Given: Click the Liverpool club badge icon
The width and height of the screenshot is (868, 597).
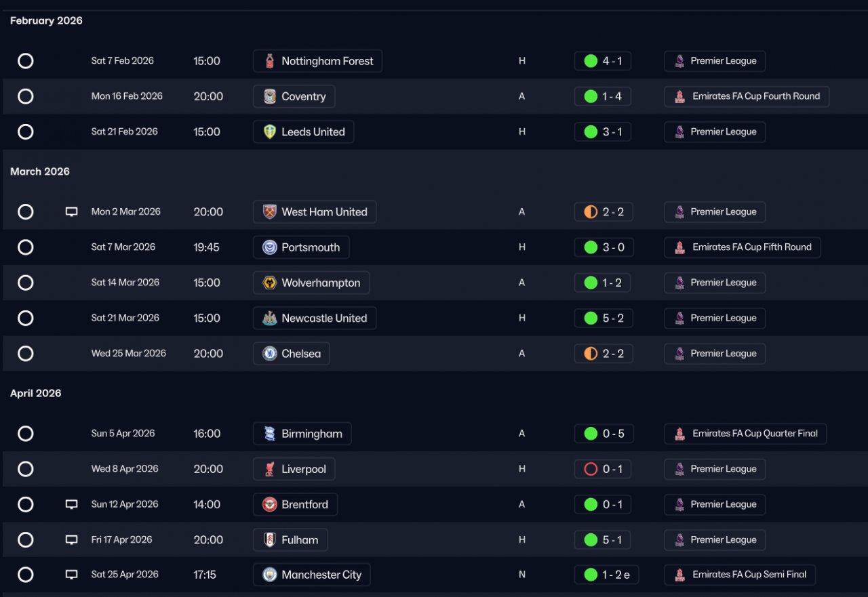Looking at the screenshot, I should [x=270, y=469].
